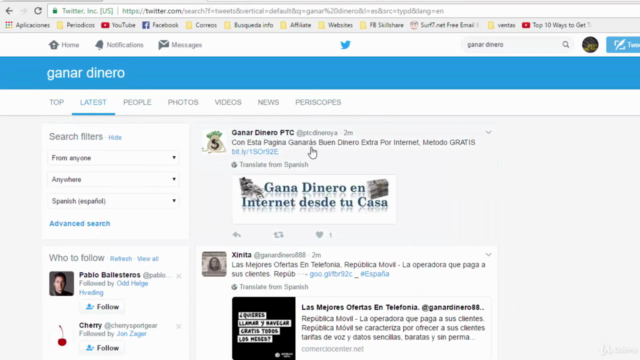Open the Spanish (español) language dropdown
This screenshot has width=640, height=360.
tap(113, 201)
